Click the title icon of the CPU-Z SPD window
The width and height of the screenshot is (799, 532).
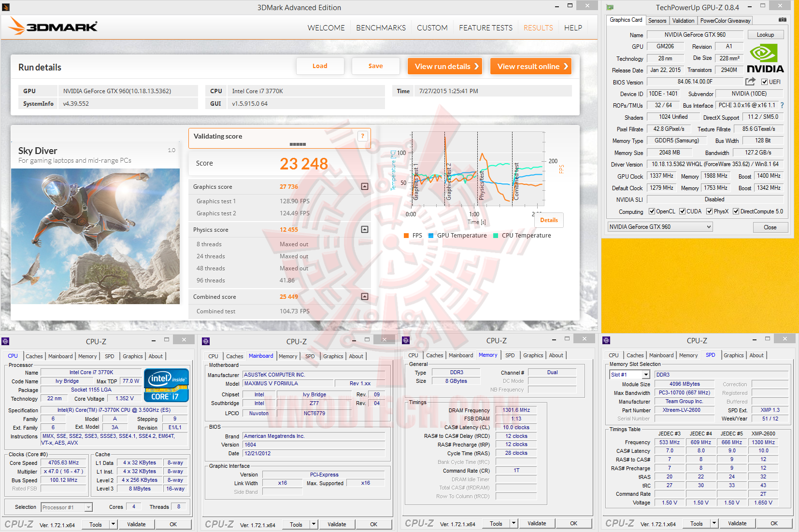click(606, 340)
